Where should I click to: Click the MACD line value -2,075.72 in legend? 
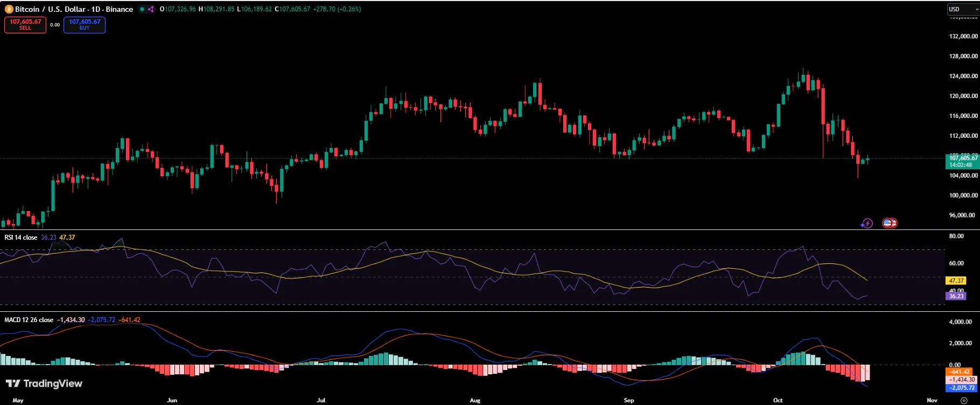[102, 320]
